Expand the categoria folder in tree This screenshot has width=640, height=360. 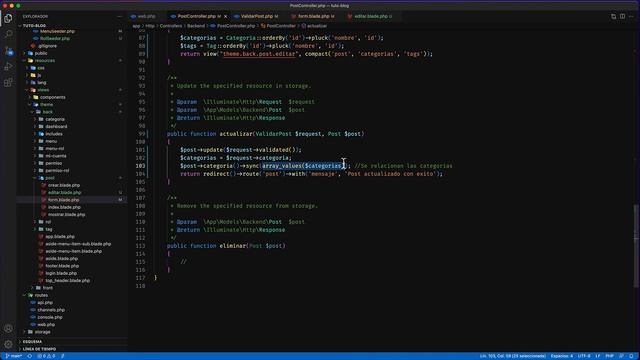pos(55,119)
